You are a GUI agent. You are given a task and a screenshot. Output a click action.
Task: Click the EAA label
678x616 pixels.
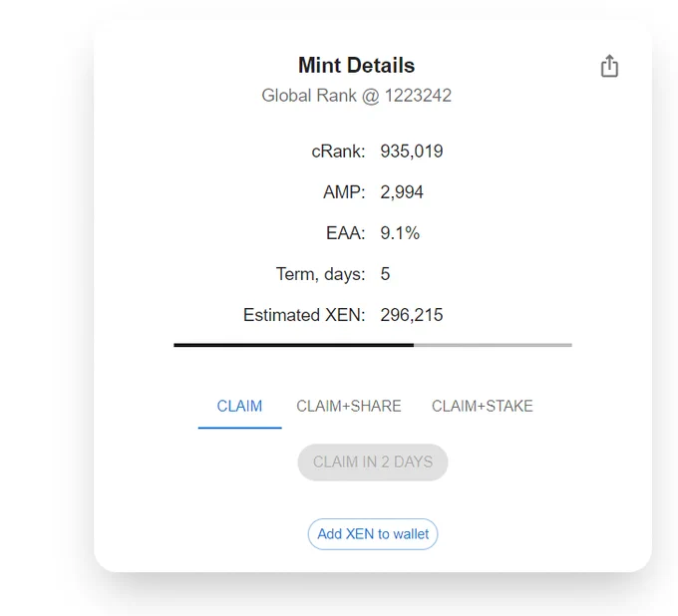tap(346, 233)
